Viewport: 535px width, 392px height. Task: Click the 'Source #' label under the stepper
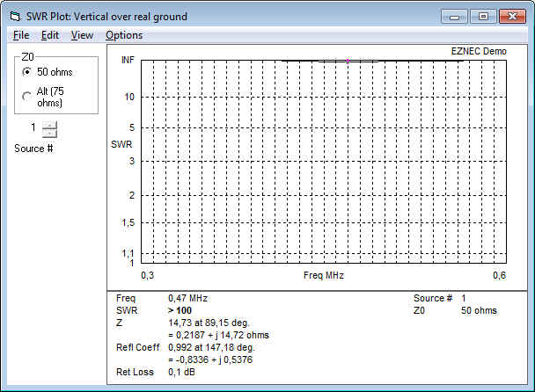(33, 149)
